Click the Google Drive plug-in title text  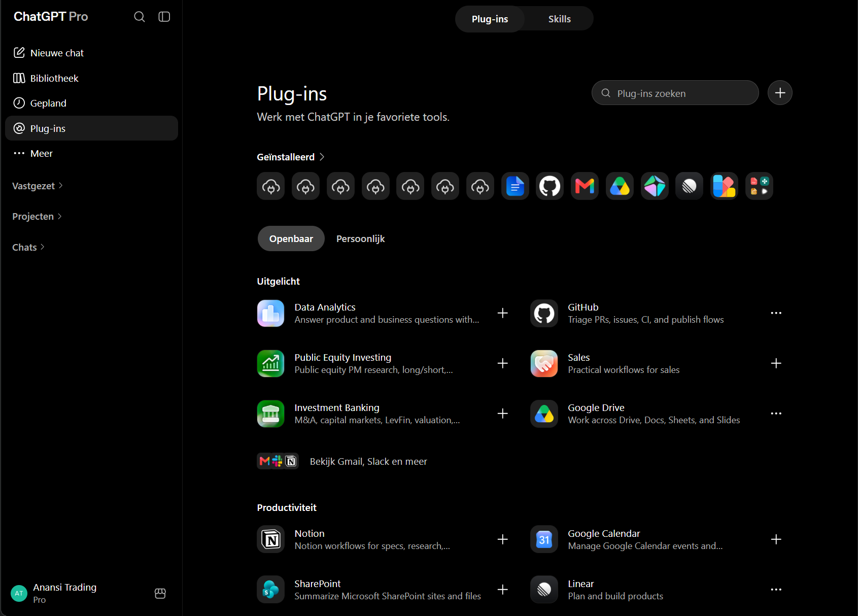click(x=596, y=408)
